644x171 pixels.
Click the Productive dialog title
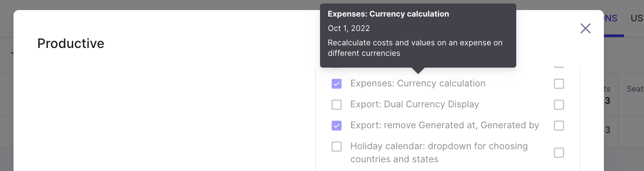click(x=71, y=44)
